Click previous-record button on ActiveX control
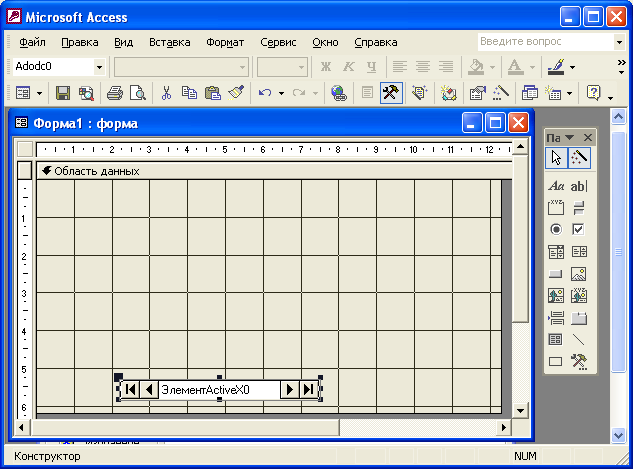 point(149,389)
